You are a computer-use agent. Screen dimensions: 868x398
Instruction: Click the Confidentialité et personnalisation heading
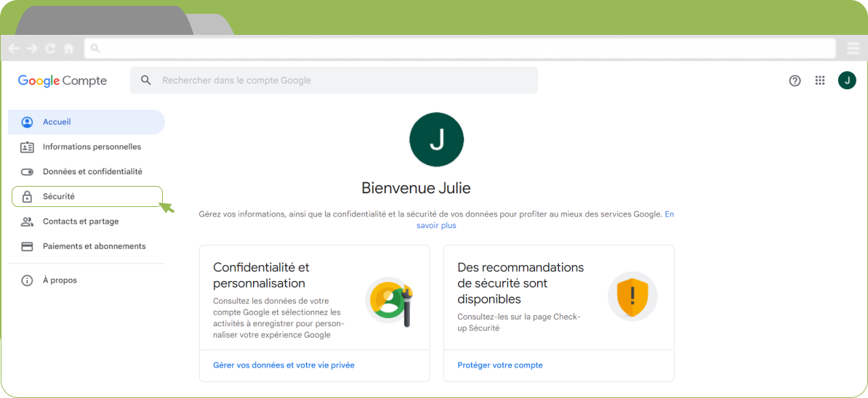[x=261, y=275]
